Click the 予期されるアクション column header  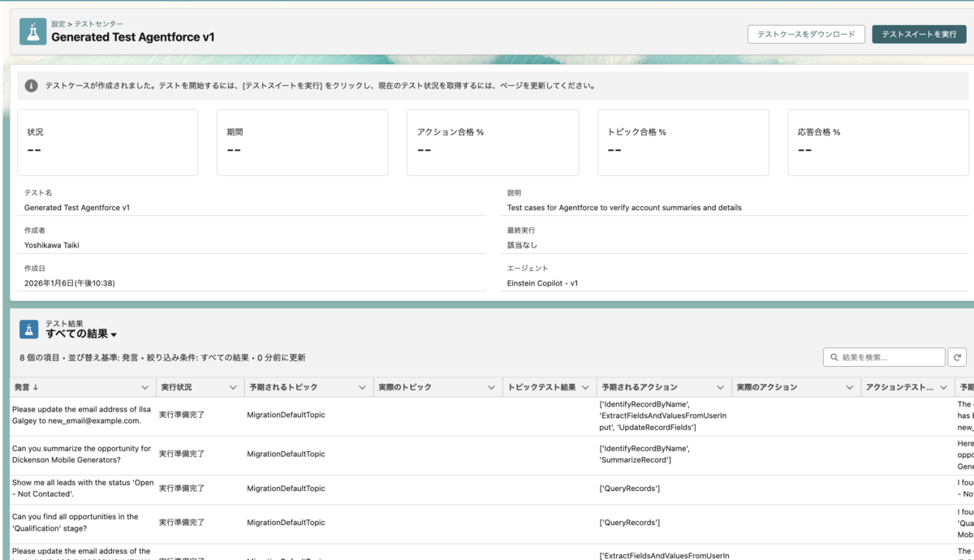coord(663,387)
